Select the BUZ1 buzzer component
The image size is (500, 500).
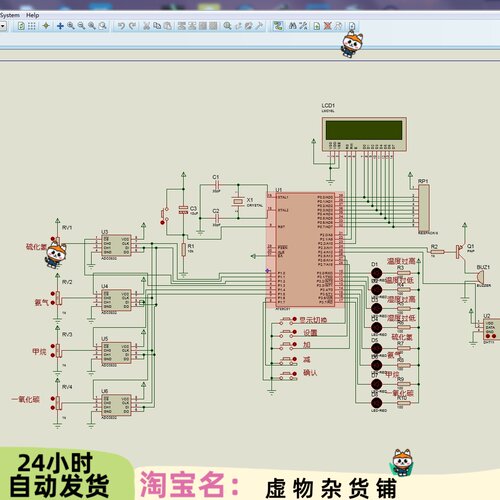480,277
